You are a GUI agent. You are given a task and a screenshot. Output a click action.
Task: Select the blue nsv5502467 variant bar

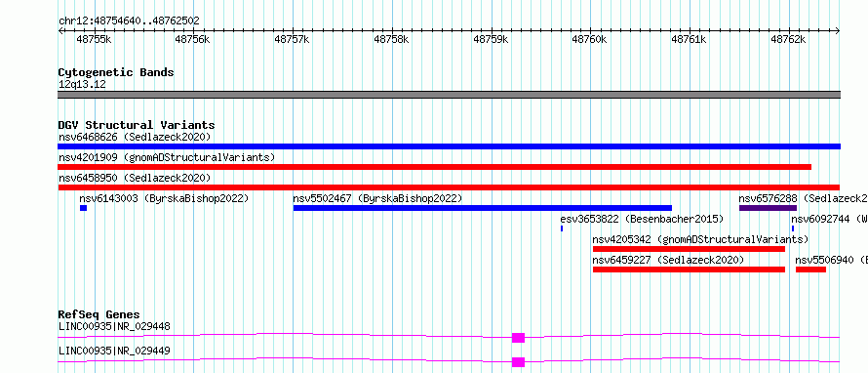(x=483, y=208)
